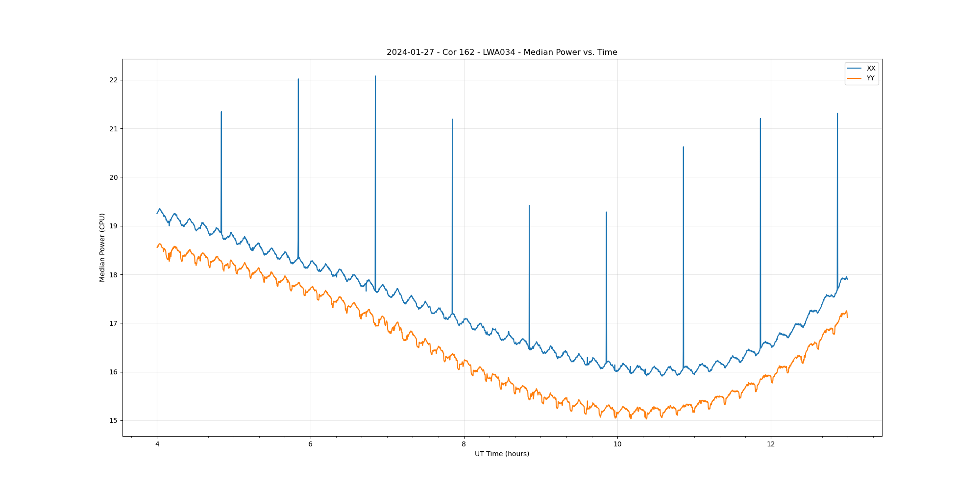Viewport: 980px width, 490px height.
Task: Click the 'Median Power (CPU)' axis label
Action: [102, 247]
